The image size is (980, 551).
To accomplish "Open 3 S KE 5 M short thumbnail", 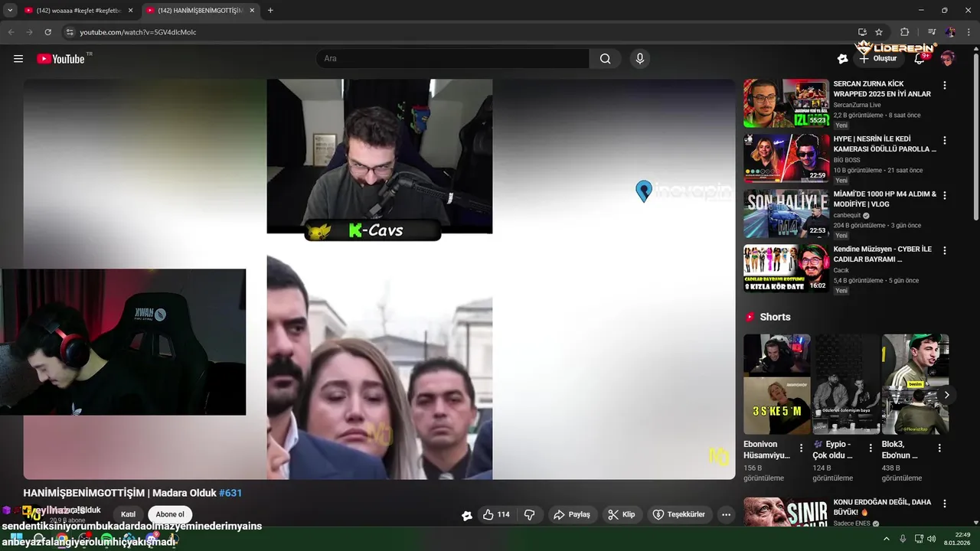I will coord(777,384).
